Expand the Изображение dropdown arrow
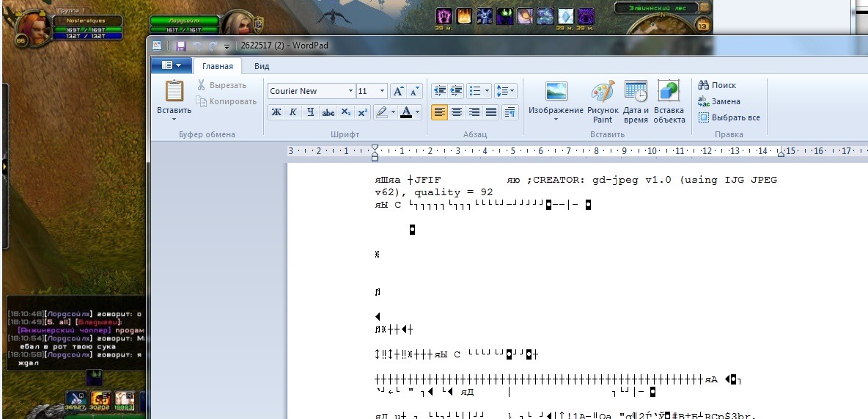Viewport: 868px width, 419px height. click(556, 120)
